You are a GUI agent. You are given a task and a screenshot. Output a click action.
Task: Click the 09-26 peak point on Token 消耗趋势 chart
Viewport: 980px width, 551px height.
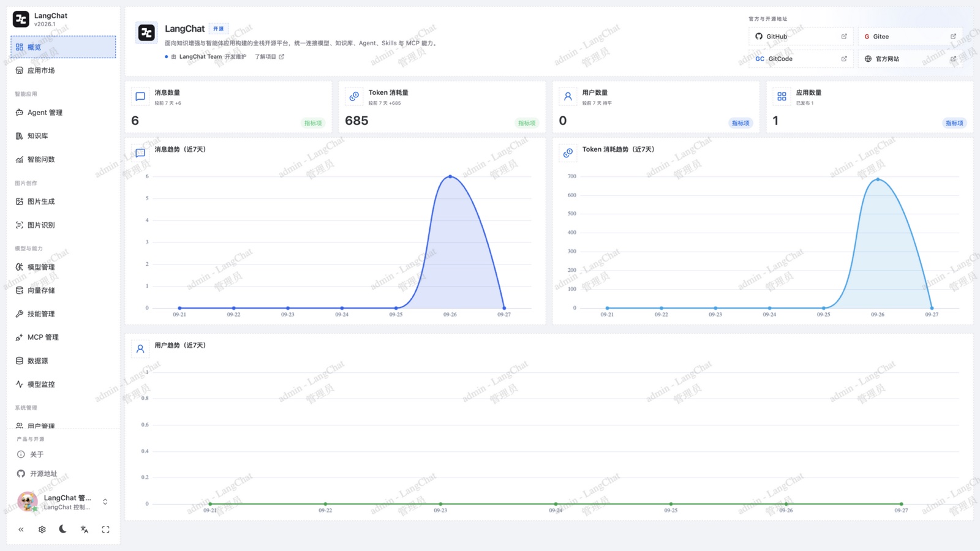tap(878, 179)
